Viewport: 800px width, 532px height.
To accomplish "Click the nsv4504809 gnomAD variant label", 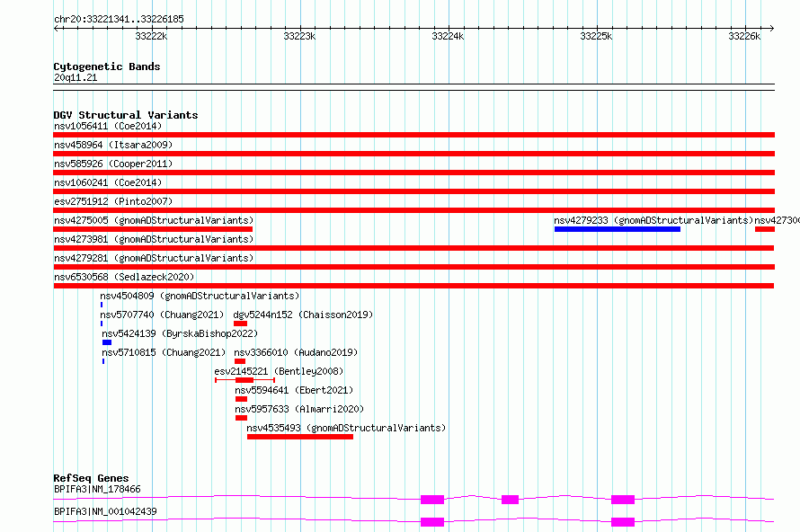I will (200, 296).
